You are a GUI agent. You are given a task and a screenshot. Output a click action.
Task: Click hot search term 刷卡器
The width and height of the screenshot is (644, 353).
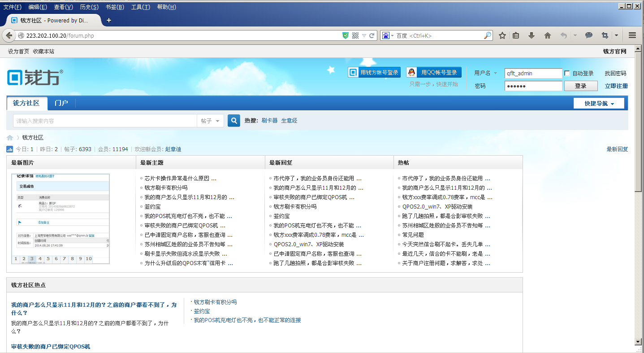pos(269,121)
